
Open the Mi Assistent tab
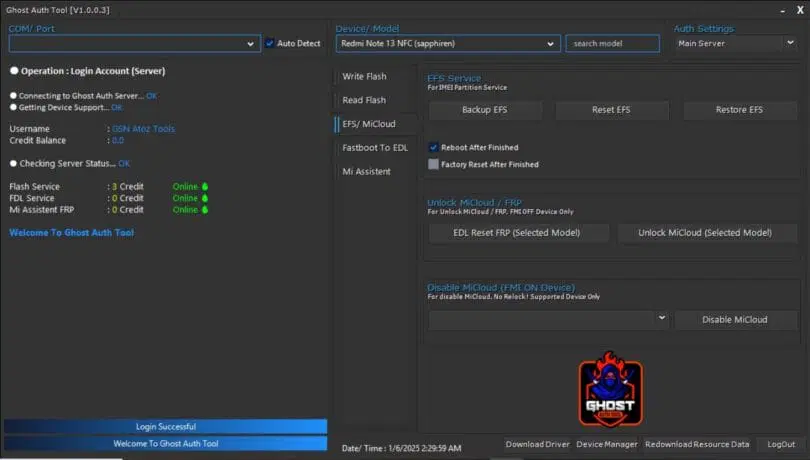(x=366, y=172)
